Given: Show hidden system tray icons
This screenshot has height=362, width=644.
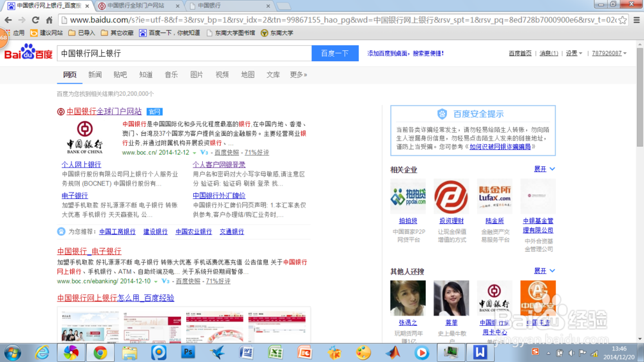Looking at the screenshot, I should pyautogui.click(x=548, y=353).
